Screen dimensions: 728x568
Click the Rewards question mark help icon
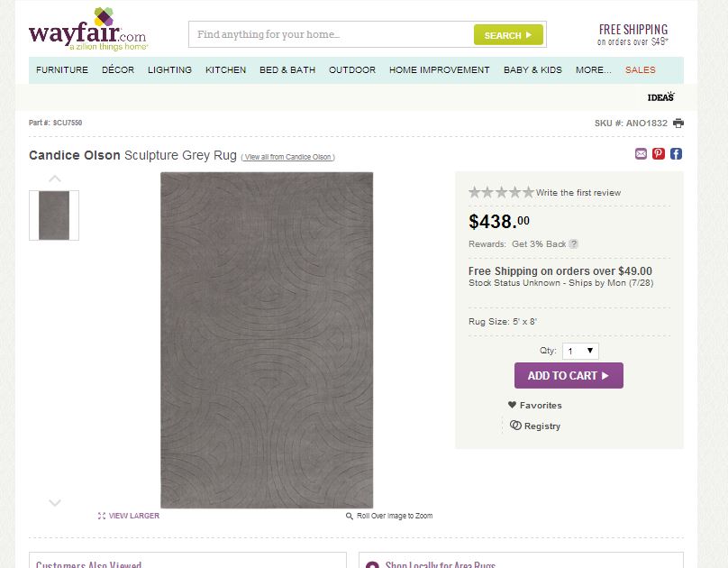[574, 243]
